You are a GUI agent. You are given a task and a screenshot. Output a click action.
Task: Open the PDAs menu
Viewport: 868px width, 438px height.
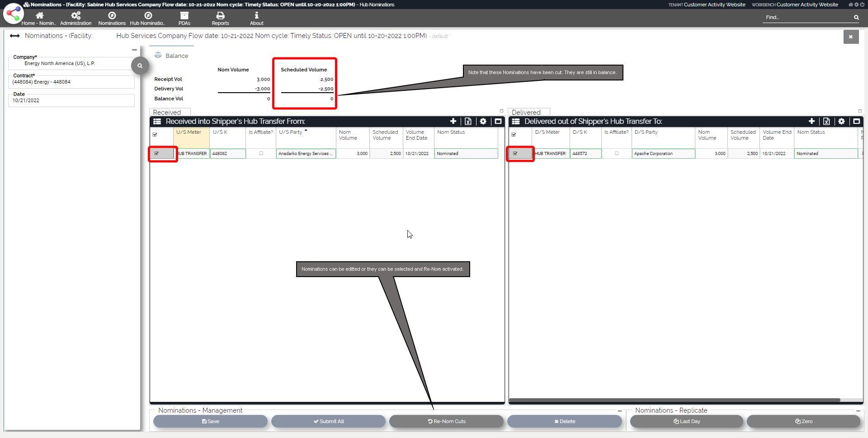[x=184, y=19]
